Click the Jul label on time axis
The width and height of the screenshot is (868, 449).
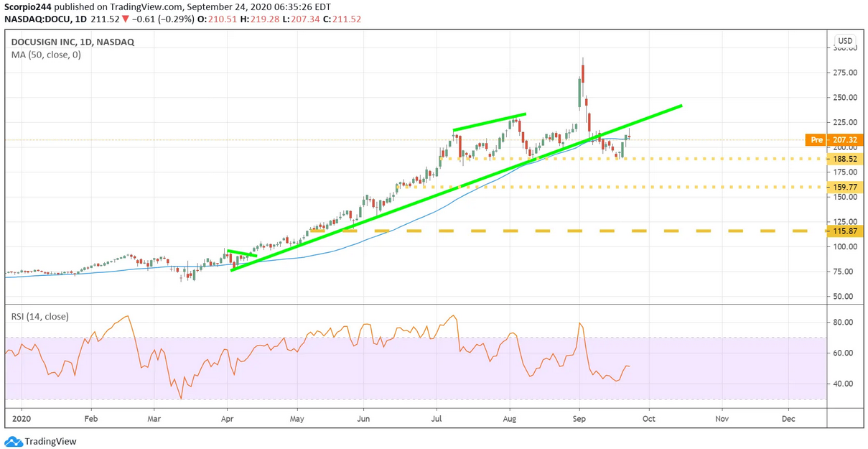[435, 417]
